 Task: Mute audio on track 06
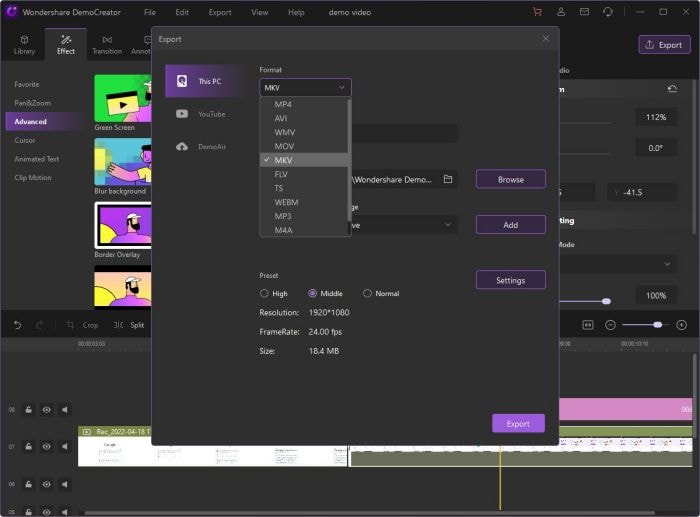point(65,484)
